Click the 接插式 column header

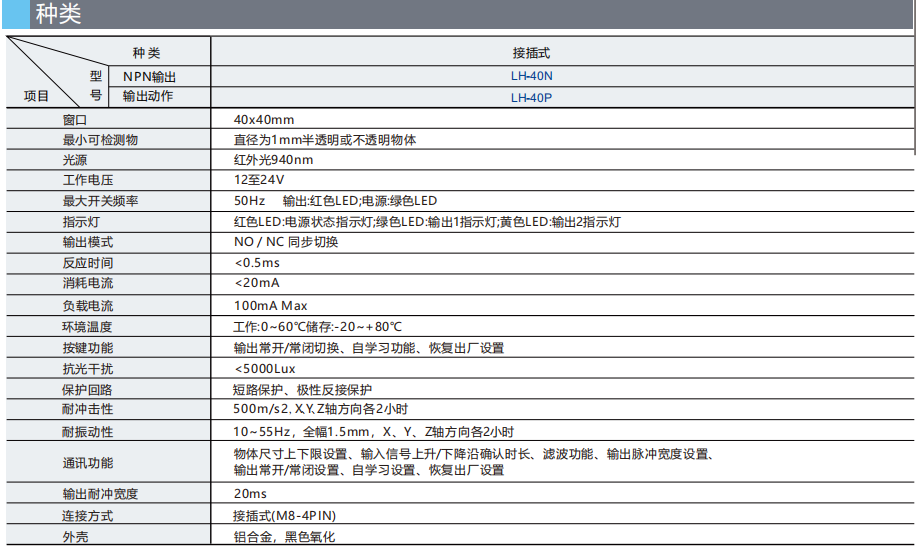pyautogui.click(x=531, y=53)
